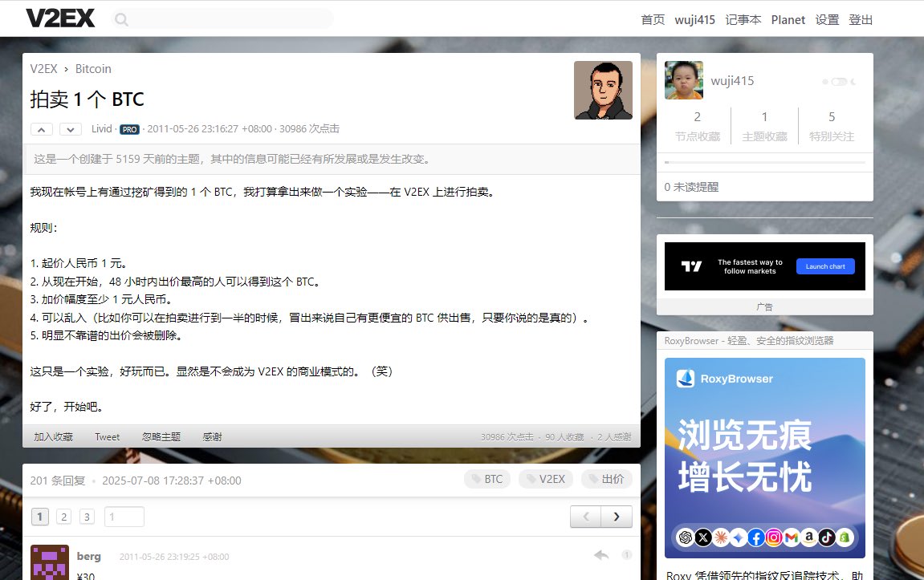
Task: Click the topic title 拍卖 1 个 BTC
Action: point(88,99)
